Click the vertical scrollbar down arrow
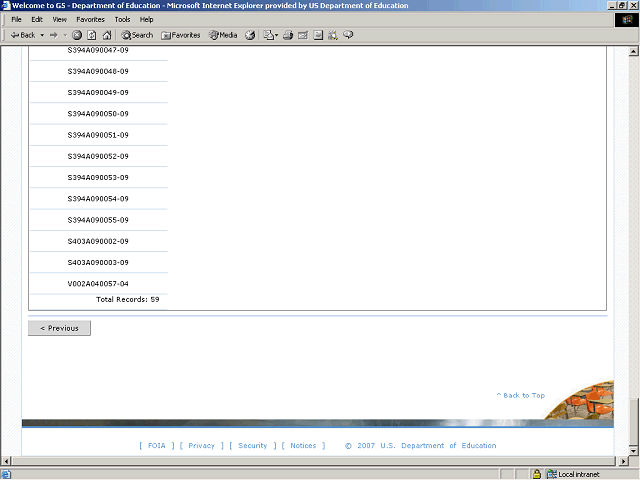Viewport: 640px width, 480px height. click(x=633, y=451)
